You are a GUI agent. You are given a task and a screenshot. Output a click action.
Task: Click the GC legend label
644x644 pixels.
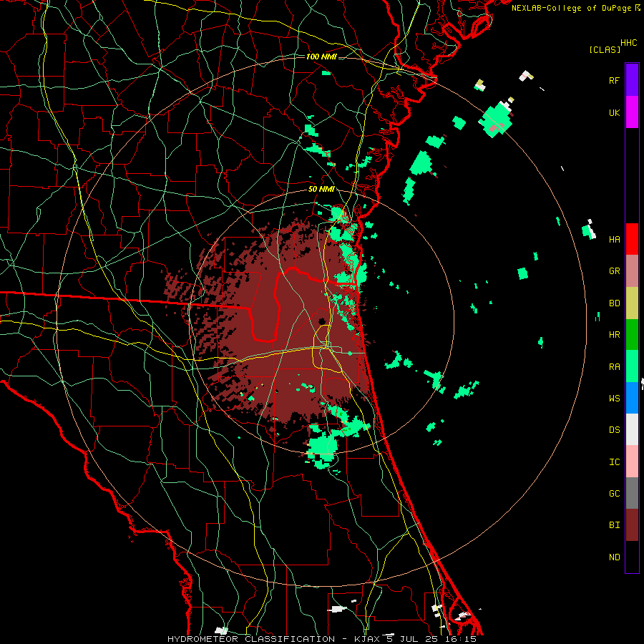tap(614, 494)
